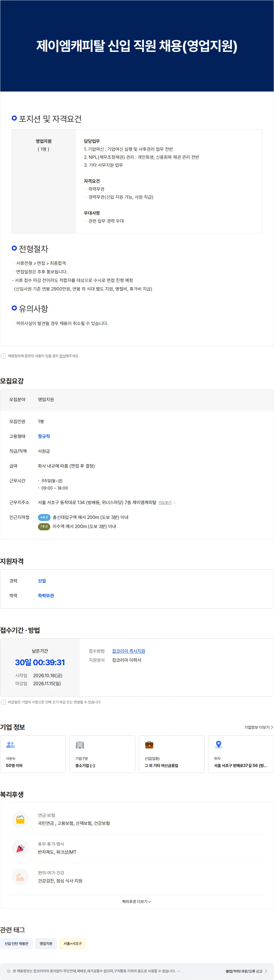The width and height of the screenshot is (274, 980).
Task: Click the workplace address 서울 서초구 동작대로 134
Action: pos(97,503)
